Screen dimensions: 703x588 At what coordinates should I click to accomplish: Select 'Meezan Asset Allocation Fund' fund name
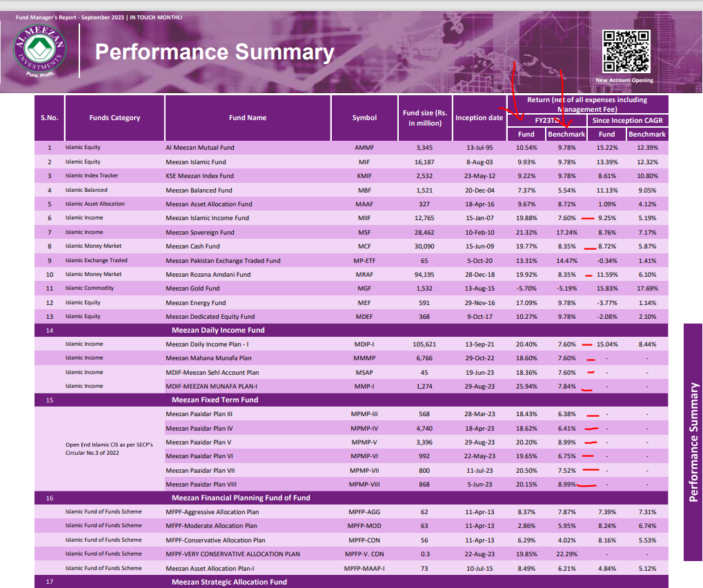click(209, 204)
